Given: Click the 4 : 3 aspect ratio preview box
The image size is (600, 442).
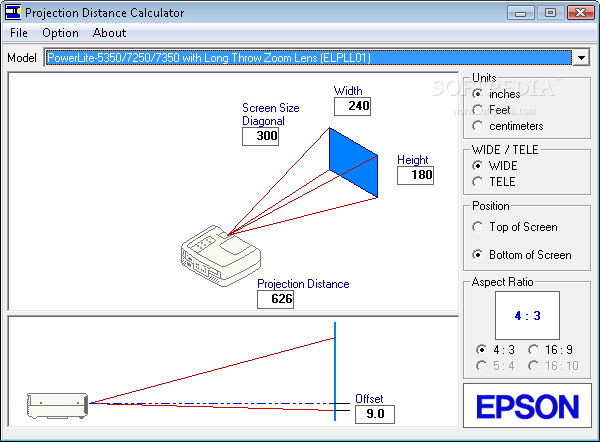Looking at the screenshot, I should point(527,315).
